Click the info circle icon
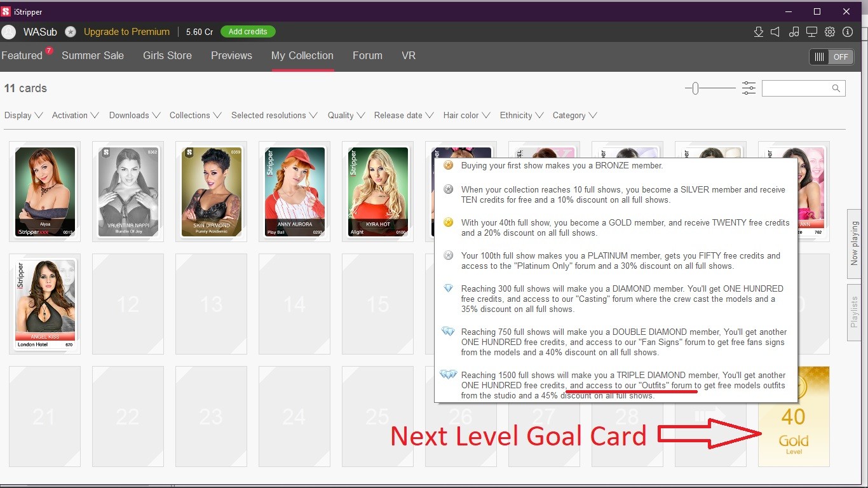 pos(847,32)
